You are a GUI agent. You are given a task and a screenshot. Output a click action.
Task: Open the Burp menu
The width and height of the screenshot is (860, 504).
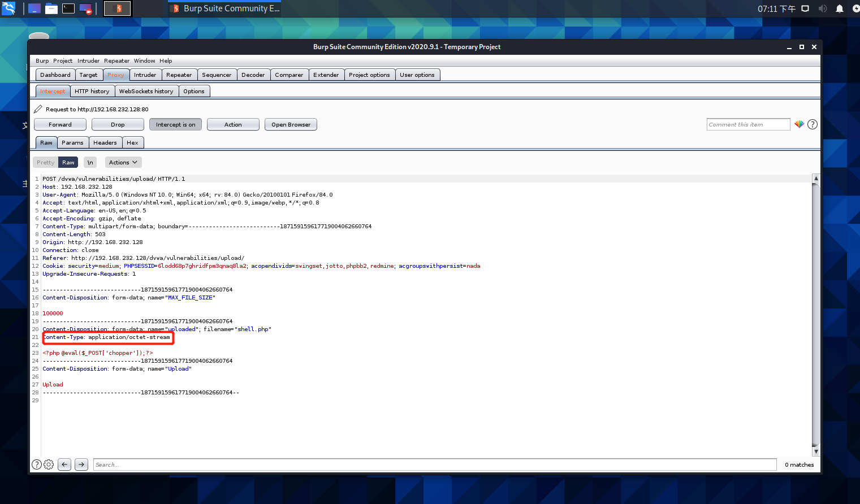coord(42,60)
